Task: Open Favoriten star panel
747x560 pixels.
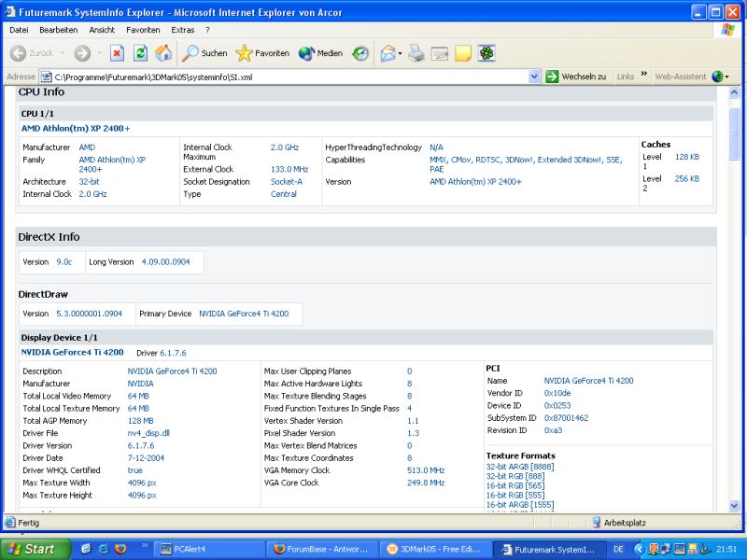Action: point(262,53)
